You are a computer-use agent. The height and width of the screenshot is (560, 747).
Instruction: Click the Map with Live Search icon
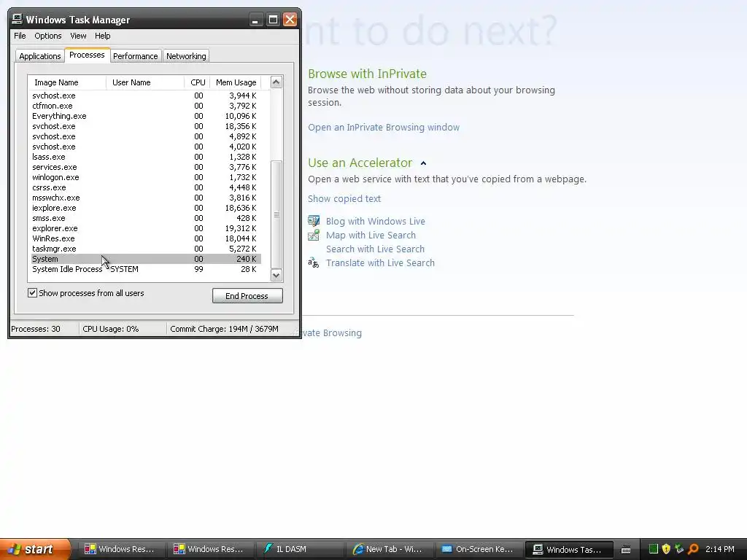(x=314, y=235)
